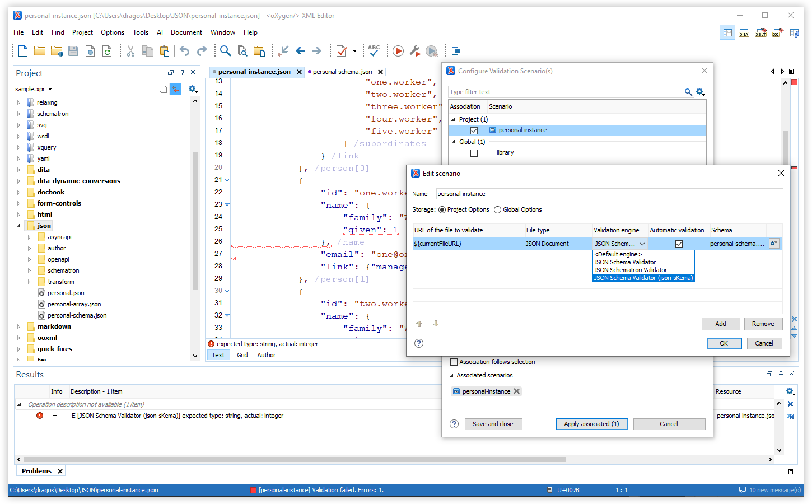Screen dimensions: 812x504
Task: Switch to the DITA perspective icon
Action: [744, 33]
